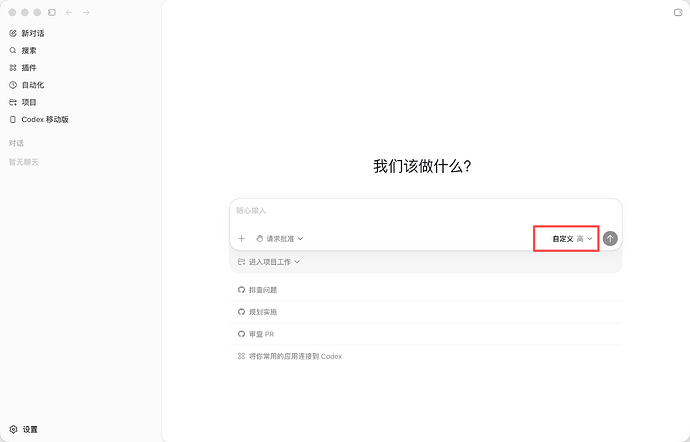The height and width of the screenshot is (442, 690).
Task: Click the mobile phone icon beside Codex 移动版
Action: click(x=13, y=119)
